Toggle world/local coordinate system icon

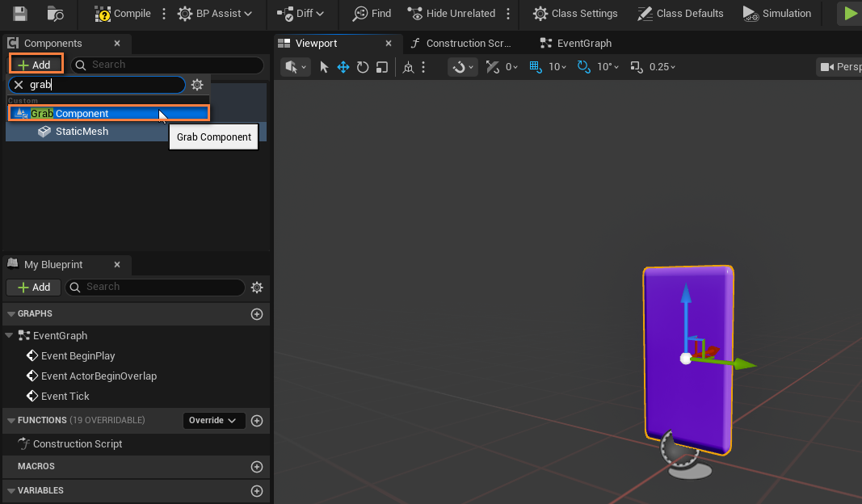click(408, 66)
